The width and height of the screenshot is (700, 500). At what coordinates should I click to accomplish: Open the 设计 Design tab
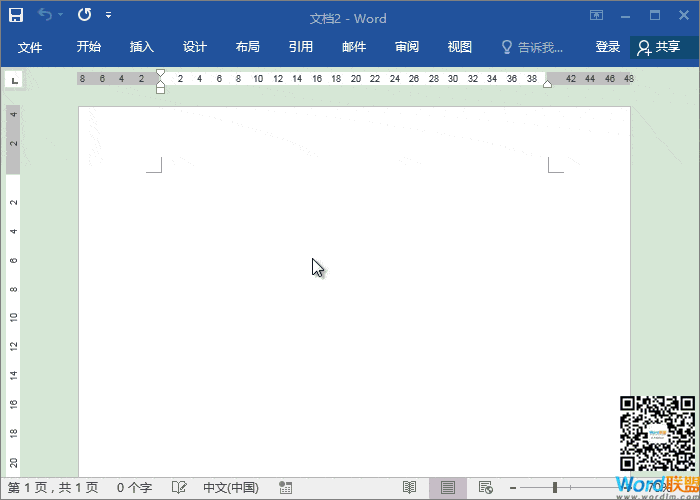(x=195, y=46)
